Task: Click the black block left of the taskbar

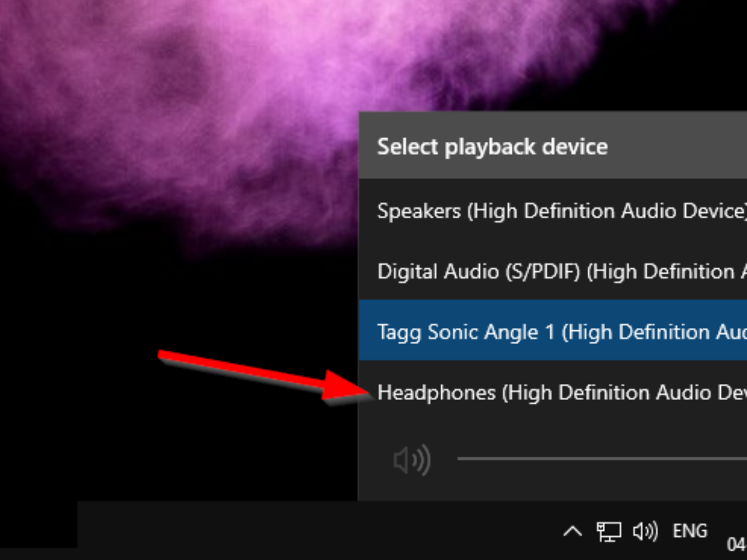Action: pyautogui.click(x=37, y=524)
